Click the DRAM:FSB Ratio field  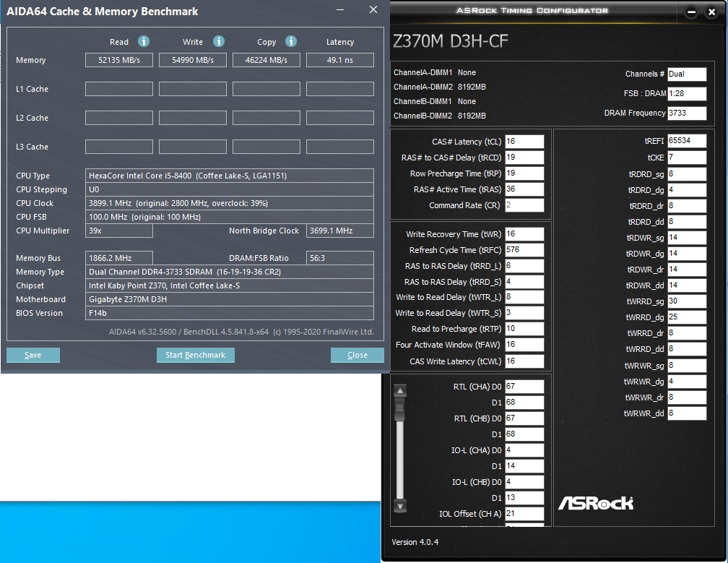[x=340, y=258]
